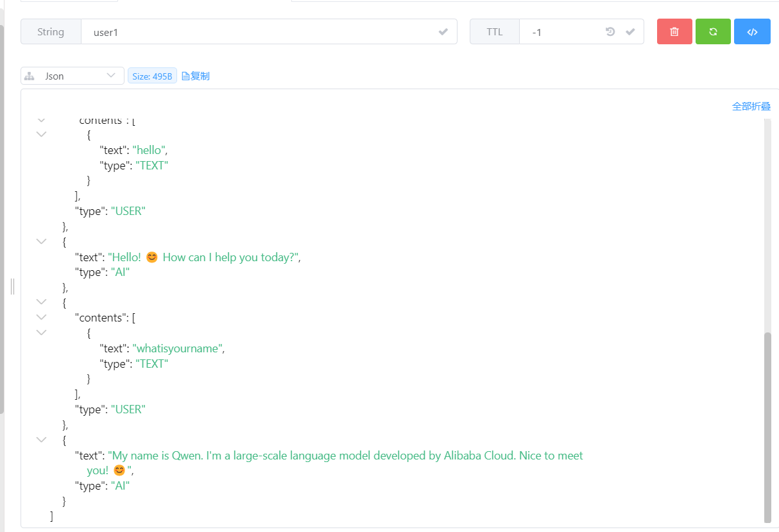779x532 pixels.
Task: Collapse the contents array holding "whatisyourname"
Action: pos(42,317)
